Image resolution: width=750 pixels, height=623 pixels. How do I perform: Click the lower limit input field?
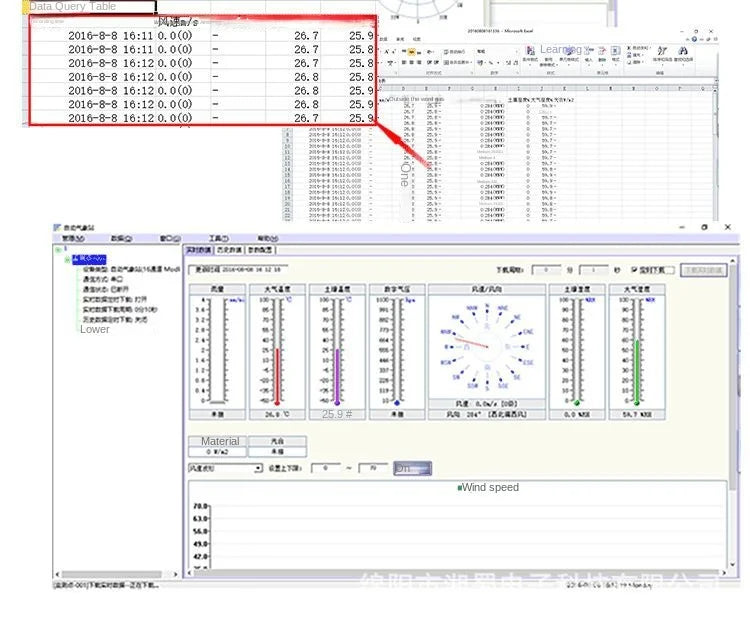pyautogui.click(x=325, y=468)
